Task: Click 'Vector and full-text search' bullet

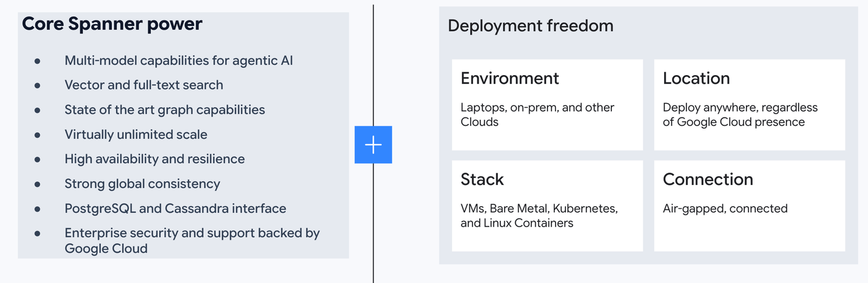Action: [x=144, y=85]
